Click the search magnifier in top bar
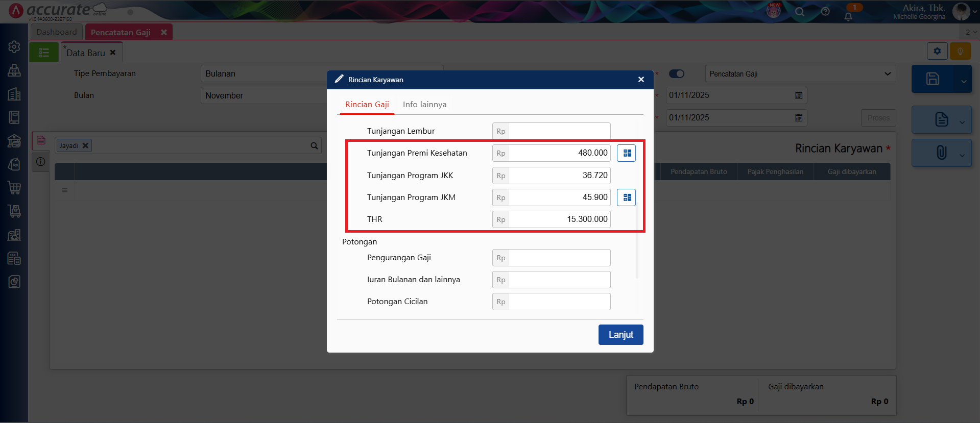This screenshot has height=423, width=980. [800, 12]
